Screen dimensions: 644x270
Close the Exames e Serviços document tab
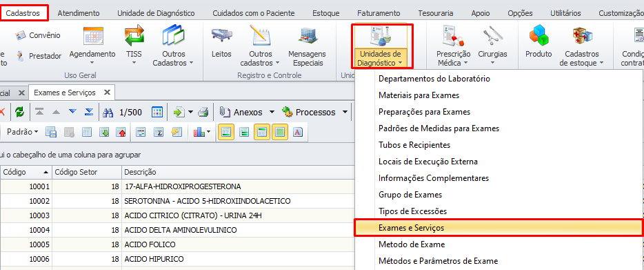click(107, 93)
